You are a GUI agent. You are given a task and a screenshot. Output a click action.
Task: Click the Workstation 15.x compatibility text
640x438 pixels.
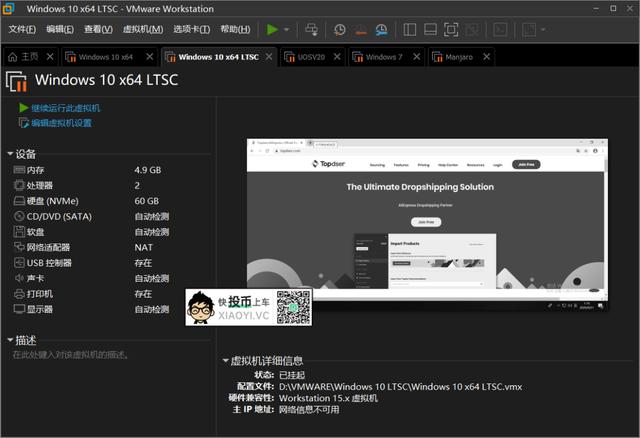click(x=328, y=398)
